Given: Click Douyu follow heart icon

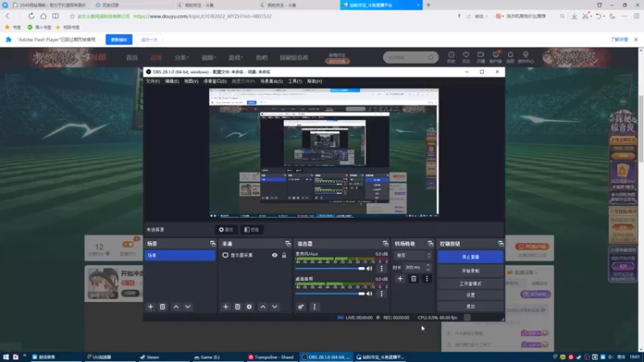Looking at the screenshot, I should click(466, 57).
